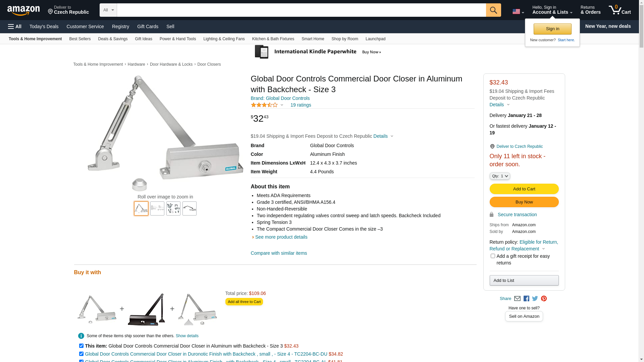Select the third product thumbnail image
Screen dimensions: 644x362
(173, 208)
